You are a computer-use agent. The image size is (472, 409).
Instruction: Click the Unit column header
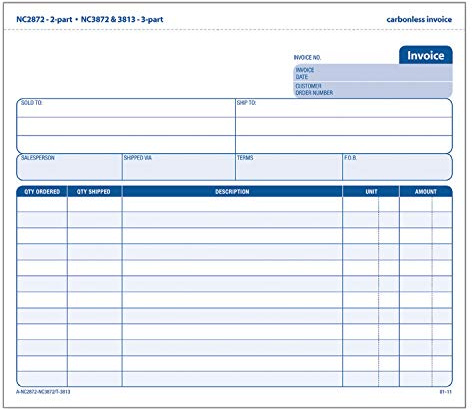(x=371, y=192)
